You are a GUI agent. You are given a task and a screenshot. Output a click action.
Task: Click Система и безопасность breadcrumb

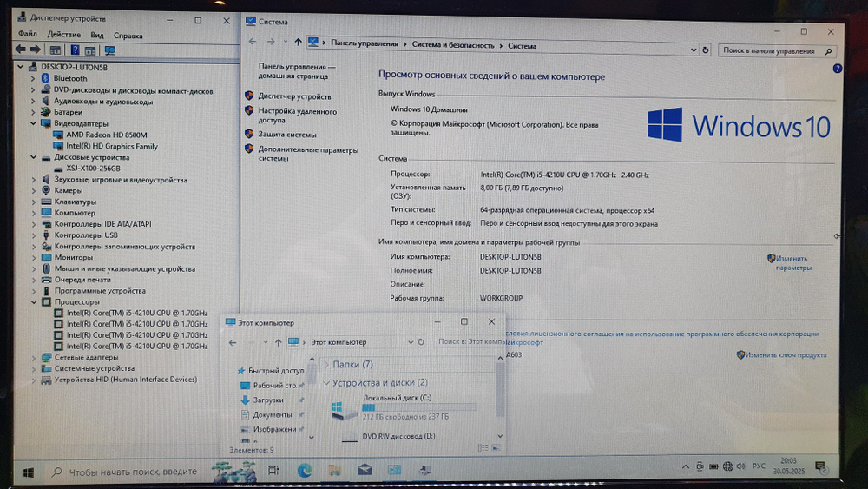[453, 45]
